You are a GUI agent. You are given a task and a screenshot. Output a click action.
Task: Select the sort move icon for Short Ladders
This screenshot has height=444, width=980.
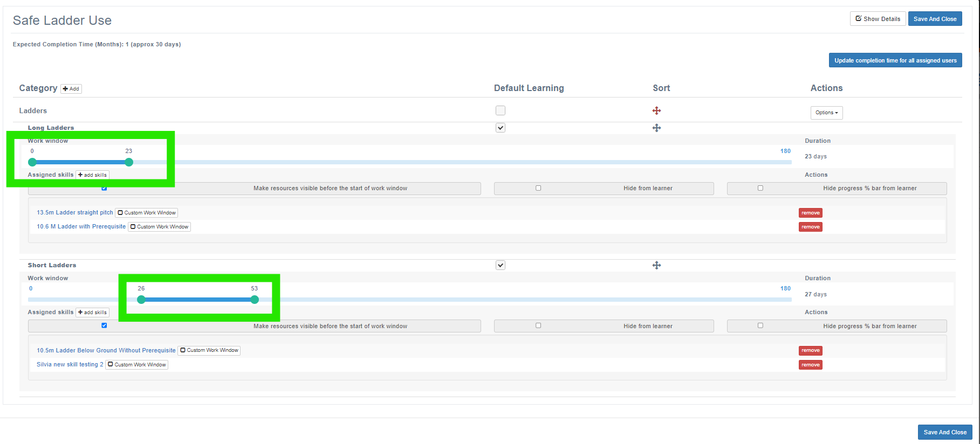pos(656,265)
